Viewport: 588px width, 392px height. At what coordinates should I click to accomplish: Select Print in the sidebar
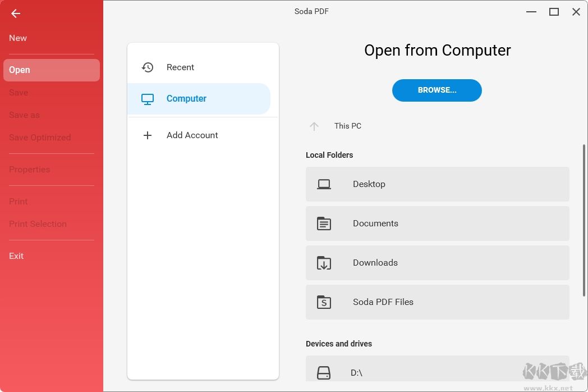(x=19, y=201)
